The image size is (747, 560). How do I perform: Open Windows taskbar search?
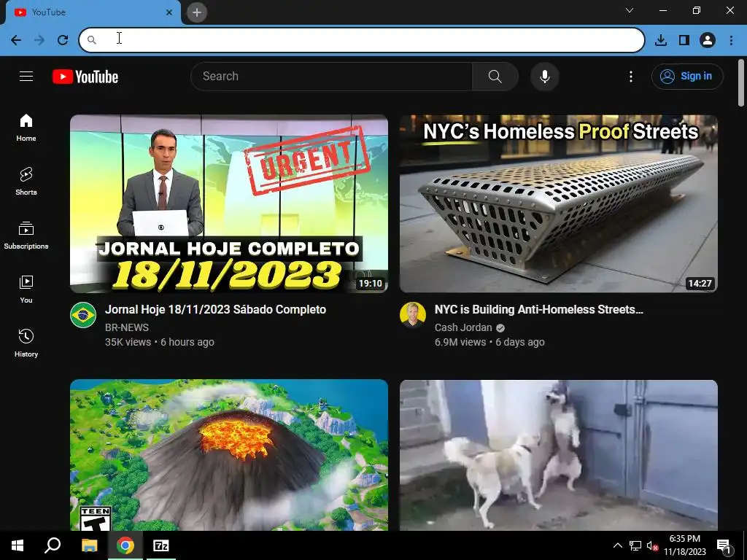[53, 545]
